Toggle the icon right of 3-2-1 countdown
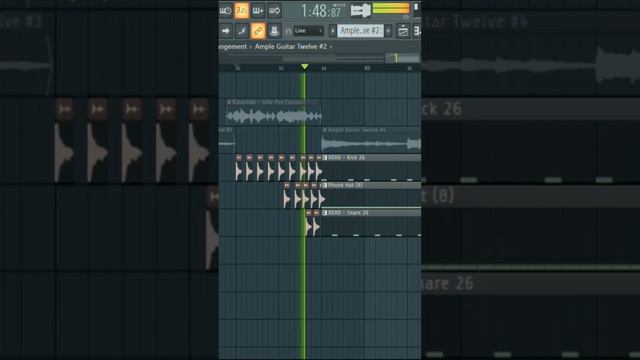Screen dimensions: 640x360 pos(258,11)
